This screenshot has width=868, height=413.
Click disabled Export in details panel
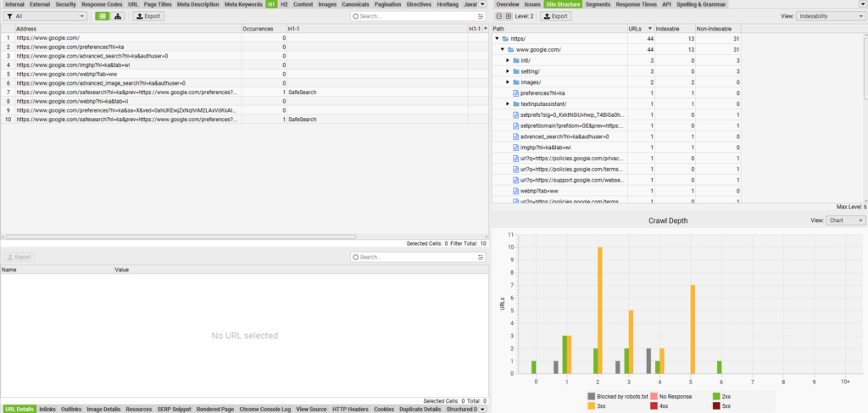pyautogui.click(x=19, y=258)
